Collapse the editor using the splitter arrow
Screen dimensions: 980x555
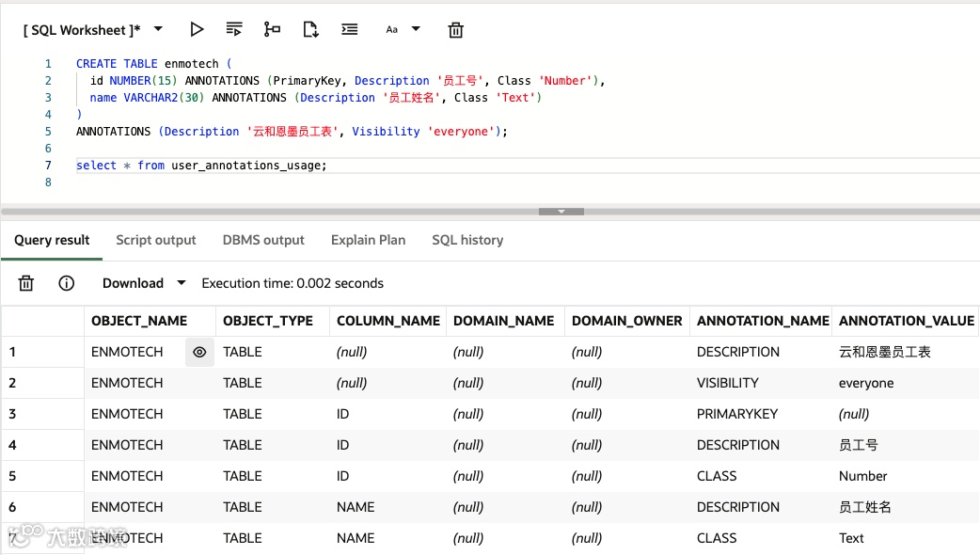(x=561, y=212)
